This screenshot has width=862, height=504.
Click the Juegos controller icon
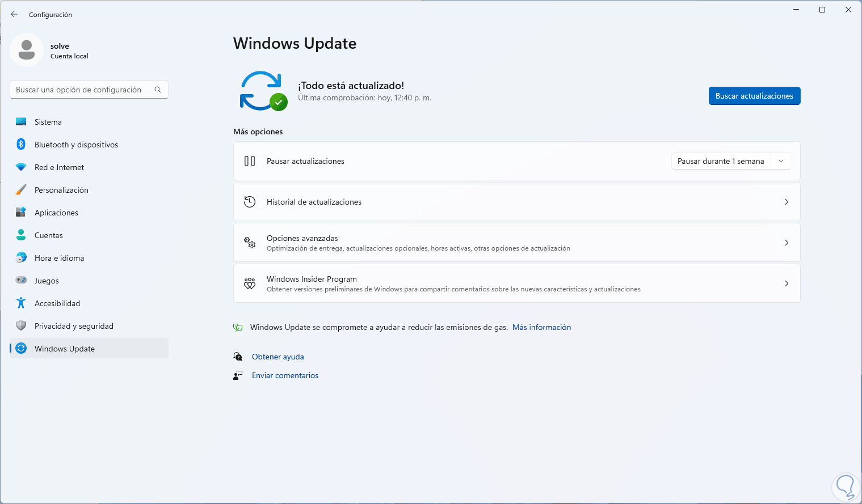pos(21,281)
